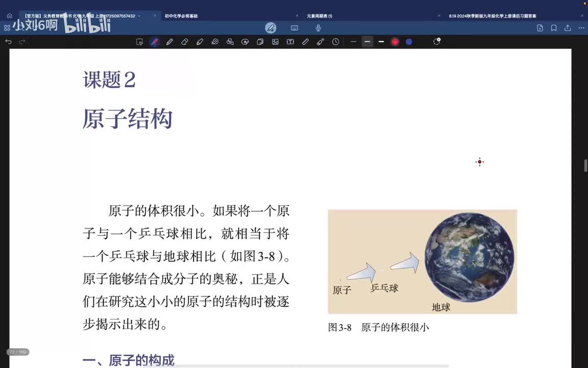
Task: Select the lasso selection tool
Action: pos(139,42)
